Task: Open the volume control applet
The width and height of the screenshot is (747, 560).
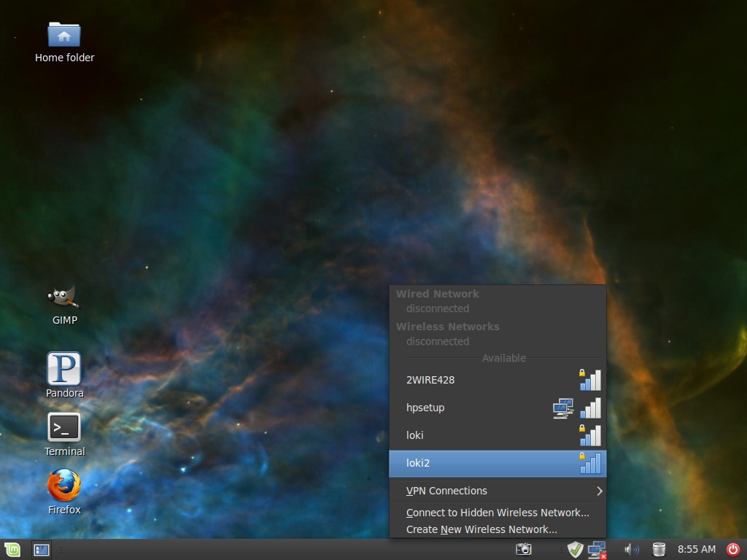Action: [631, 550]
